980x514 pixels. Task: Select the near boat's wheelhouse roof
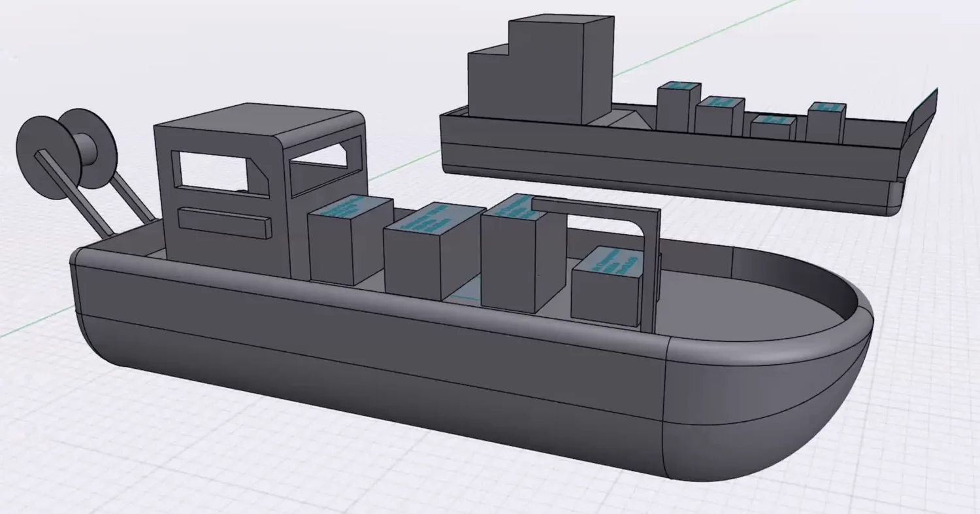[x=258, y=122]
